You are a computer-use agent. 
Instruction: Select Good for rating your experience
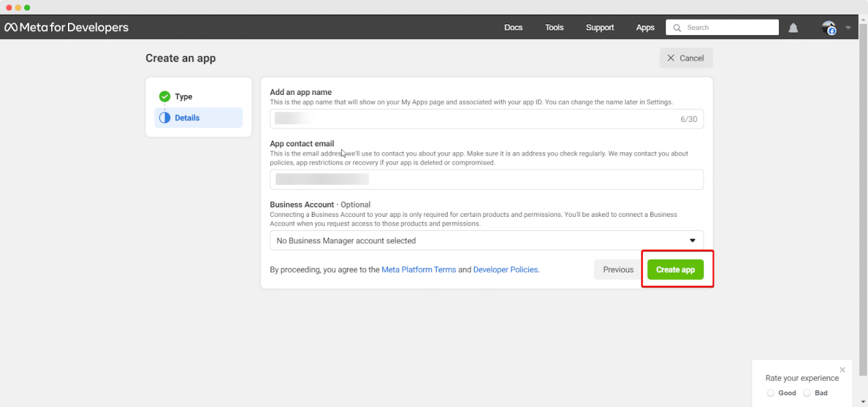(771, 392)
